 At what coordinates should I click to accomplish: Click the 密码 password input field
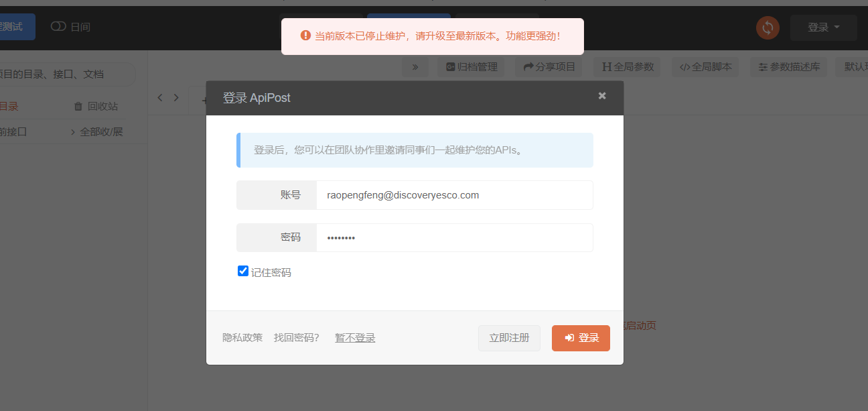pyautogui.click(x=454, y=238)
